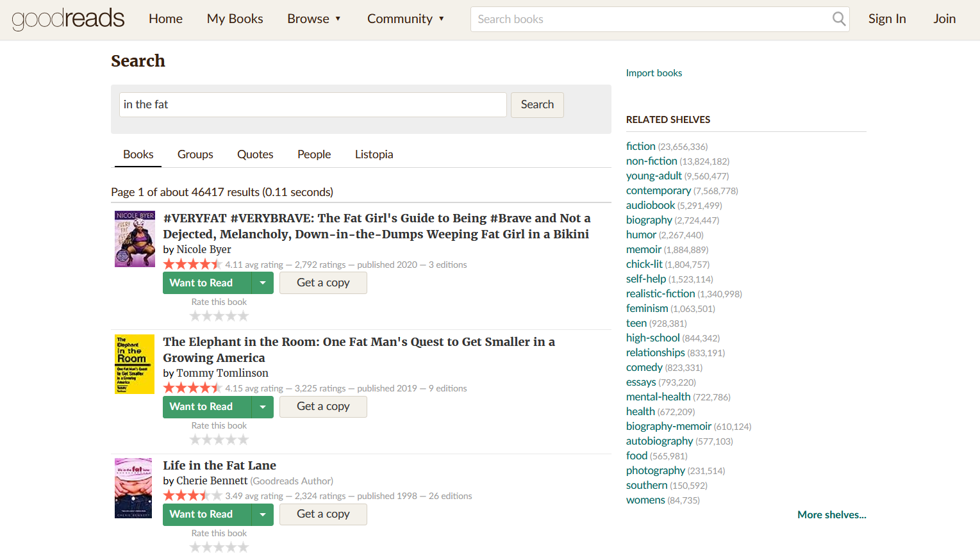The image size is (980, 558).
Task: Open the photography shelf
Action: [x=656, y=471]
